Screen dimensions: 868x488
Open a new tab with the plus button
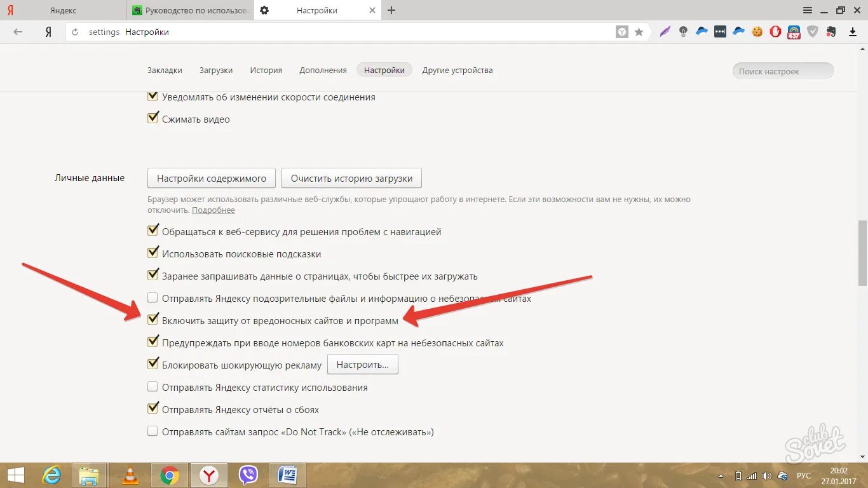click(x=391, y=10)
